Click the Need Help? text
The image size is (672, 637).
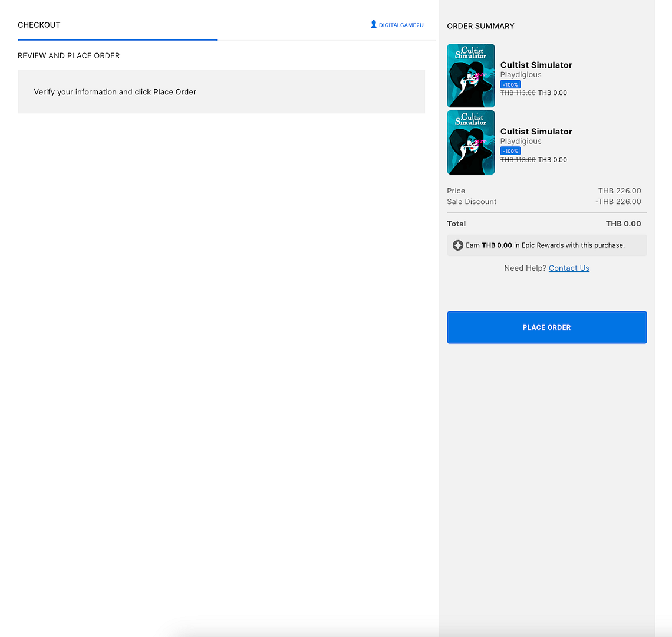pos(525,268)
